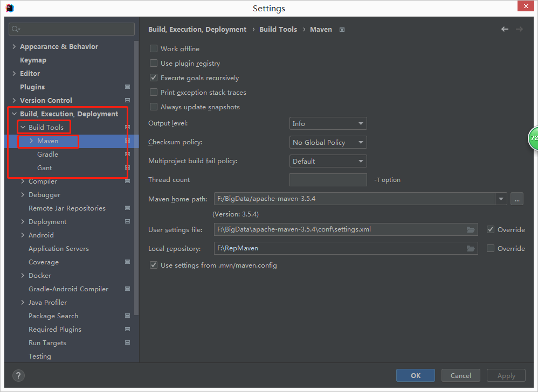Expand Appearance & Behavior in the sidebar
The height and width of the screenshot is (392, 538).
[14, 46]
